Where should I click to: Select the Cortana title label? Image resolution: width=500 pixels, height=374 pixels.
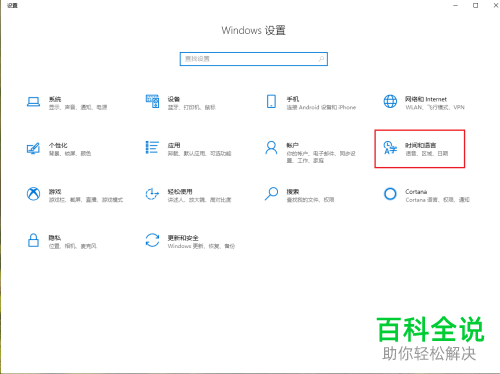416,192
